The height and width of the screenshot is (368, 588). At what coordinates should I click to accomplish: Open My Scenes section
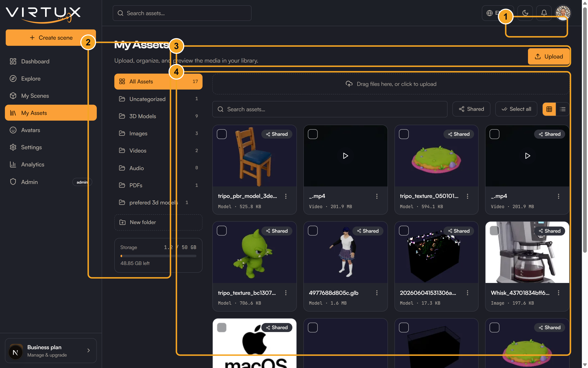pos(51,96)
